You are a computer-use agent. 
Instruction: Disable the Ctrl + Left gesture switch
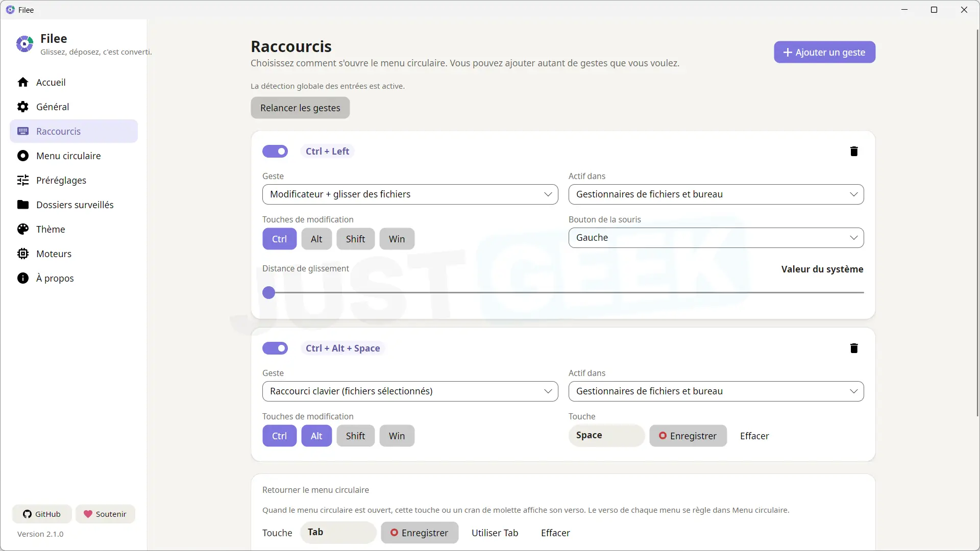pyautogui.click(x=275, y=151)
